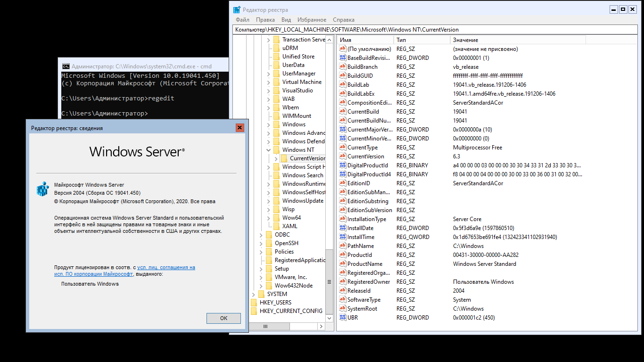Screen dimensions: 644x362
Task: Click the CurrentVersion folder icon in tree
Action: point(284,158)
